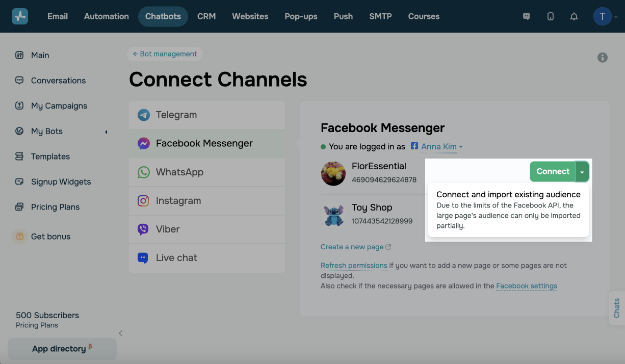
Task: Choose Connect and import existing audience
Action: tap(508, 210)
